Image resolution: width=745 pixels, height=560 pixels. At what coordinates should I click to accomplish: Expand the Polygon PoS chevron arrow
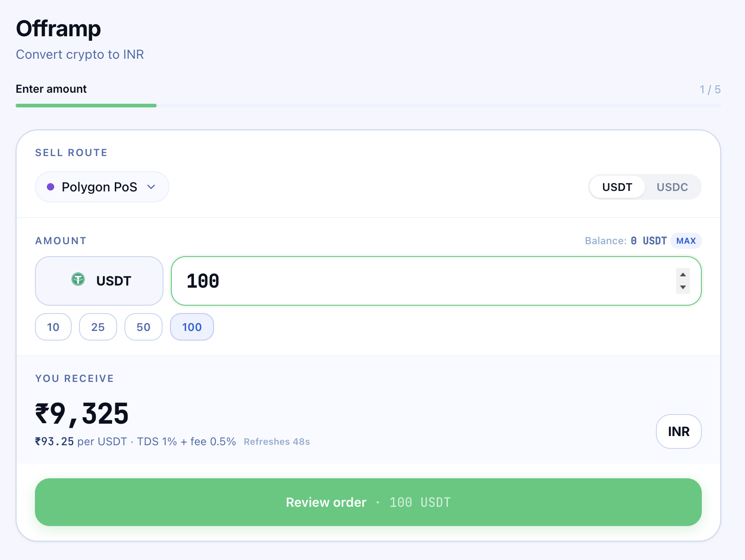[151, 187]
